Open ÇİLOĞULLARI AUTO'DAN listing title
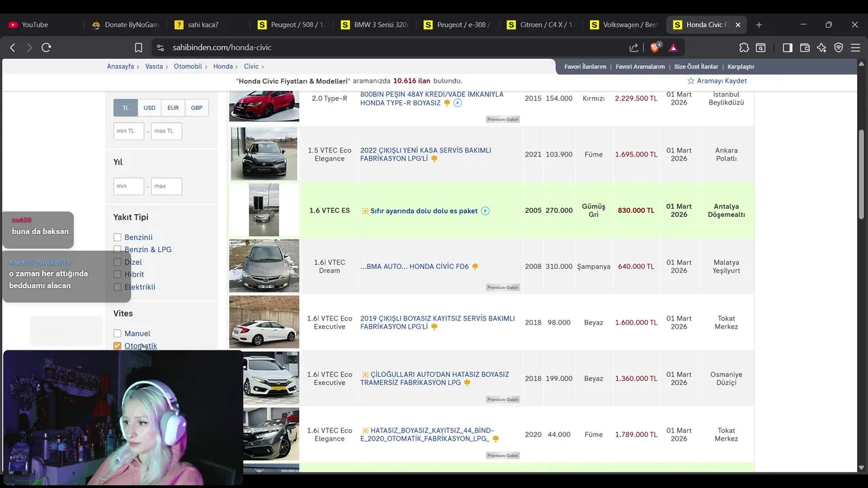This screenshot has height=488, width=868. (x=434, y=378)
